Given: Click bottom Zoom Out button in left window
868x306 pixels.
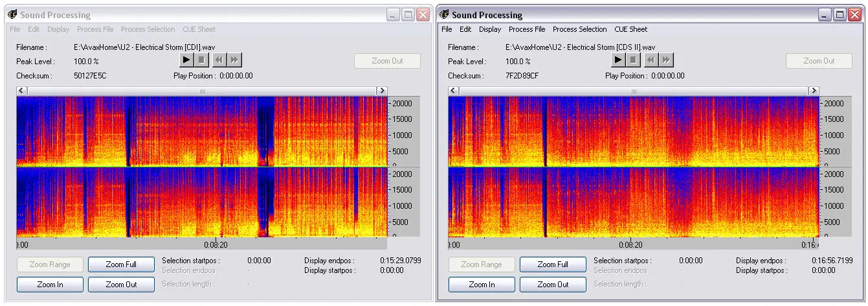Looking at the screenshot, I should tap(121, 284).
